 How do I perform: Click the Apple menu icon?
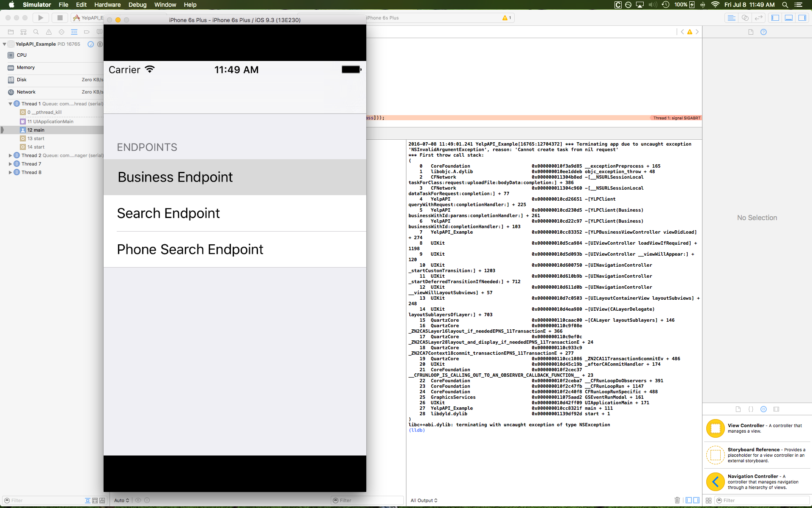[x=11, y=5]
